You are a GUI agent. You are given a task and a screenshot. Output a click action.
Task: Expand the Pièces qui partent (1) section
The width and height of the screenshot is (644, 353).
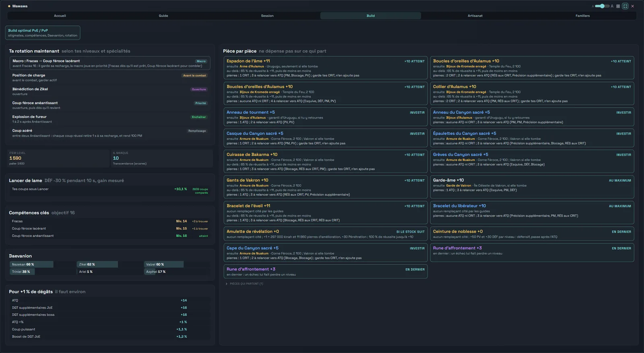(x=245, y=284)
